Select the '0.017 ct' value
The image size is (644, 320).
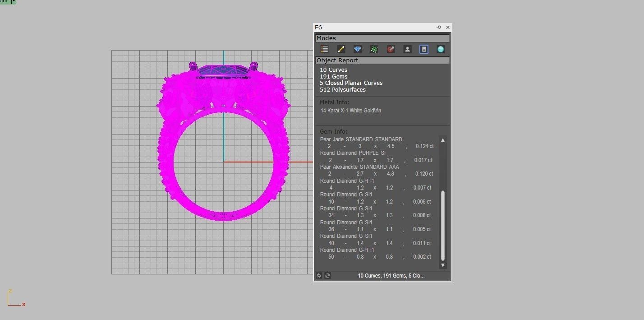(x=423, y=160)
